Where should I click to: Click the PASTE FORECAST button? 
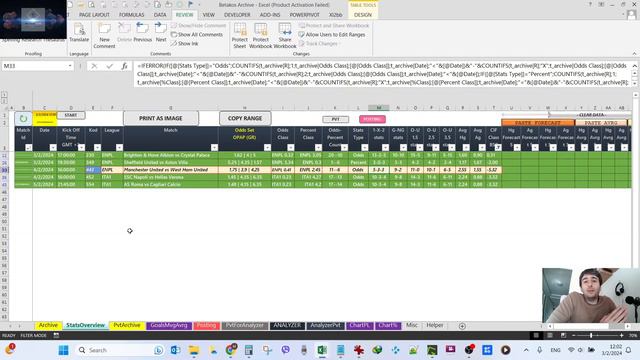(x=538, y=123)
